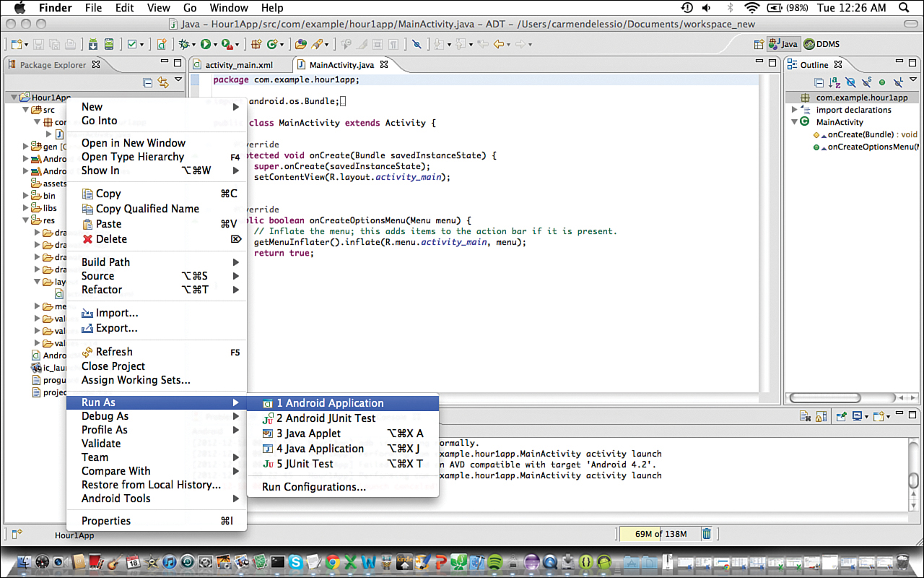924x578 pixels.
Task: Choose 2 Android JUnit Test in the submenu
Action: [343, 418]
